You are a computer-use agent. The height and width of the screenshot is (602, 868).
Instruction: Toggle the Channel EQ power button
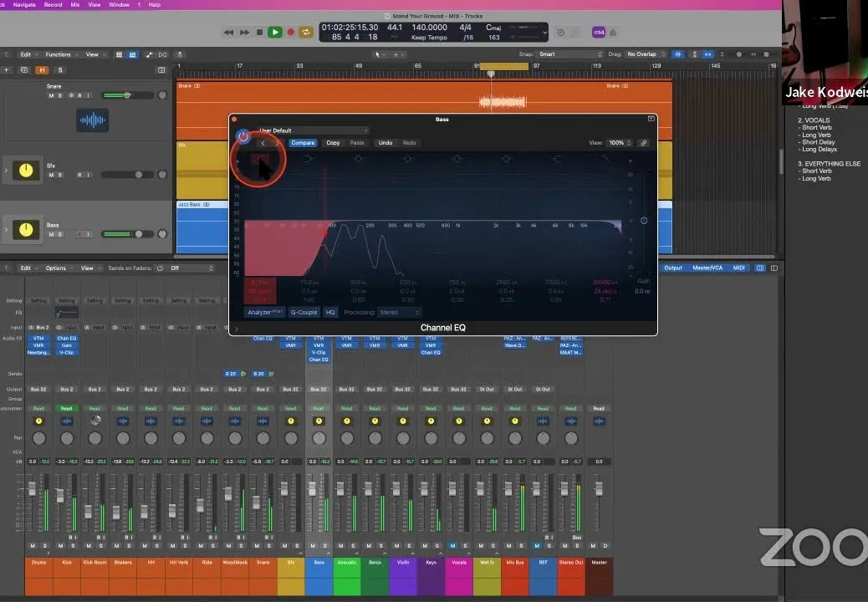[243, 136]
